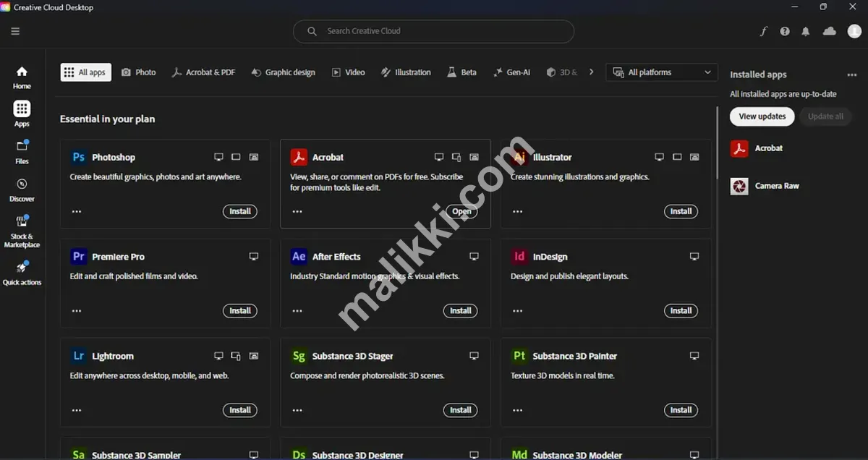
Task: Open Files in the left sidebar
Action: click(x=22, y=152)
